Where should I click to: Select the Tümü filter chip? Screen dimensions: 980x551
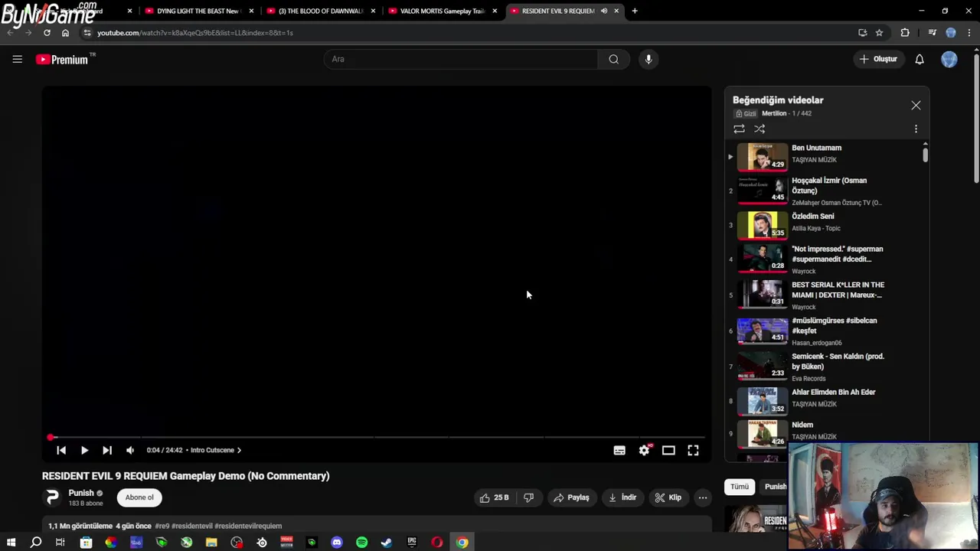coord(739,487)
